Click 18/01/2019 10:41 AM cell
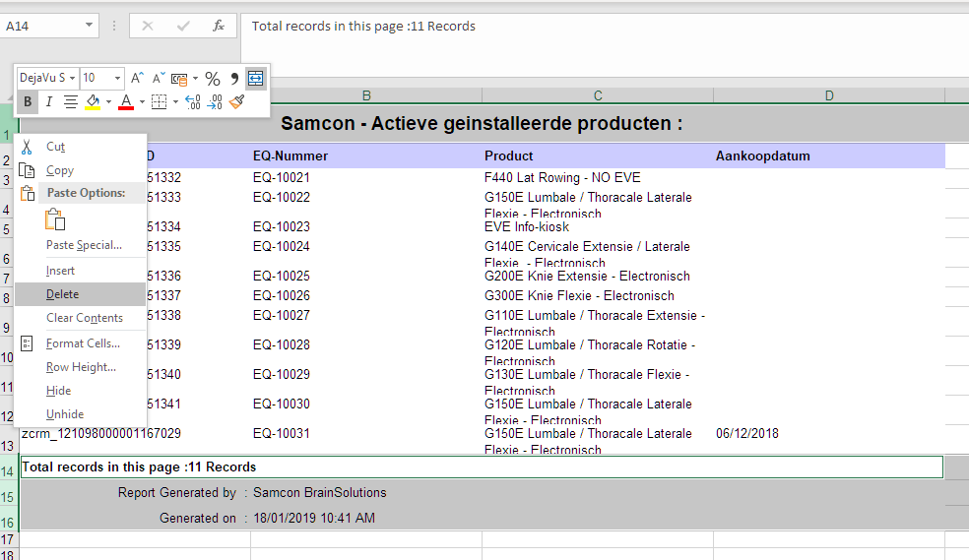969x560 pixels. 314,518
